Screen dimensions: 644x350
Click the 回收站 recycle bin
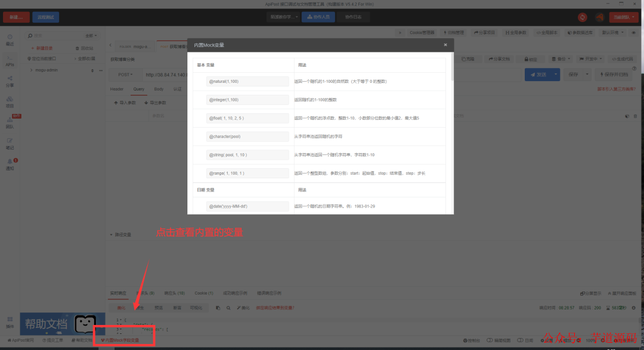(x=84, y=48)
